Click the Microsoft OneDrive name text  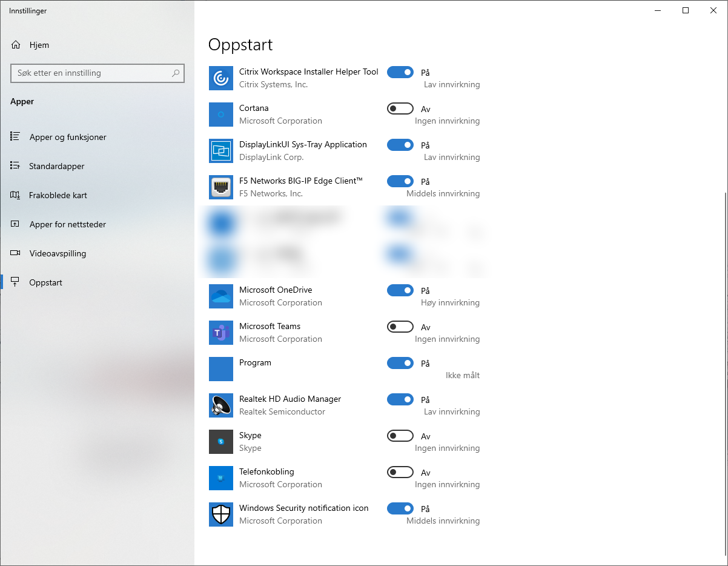[276, 290]
